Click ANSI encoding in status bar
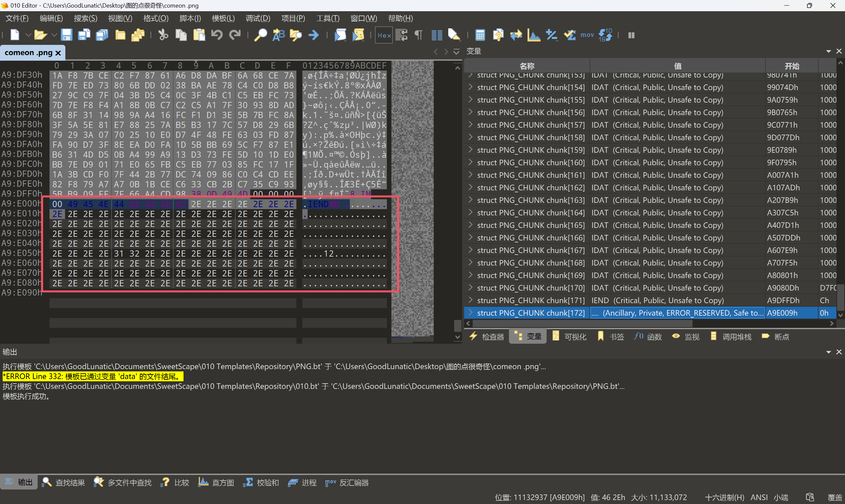This screenshot has height=504, width=845. click(x=759, y=497)
